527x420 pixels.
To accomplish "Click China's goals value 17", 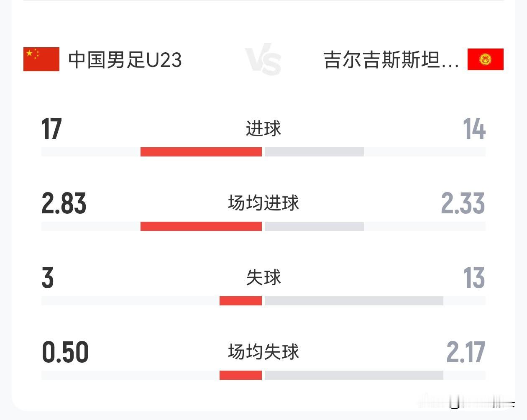I will [x=51, y=129].
